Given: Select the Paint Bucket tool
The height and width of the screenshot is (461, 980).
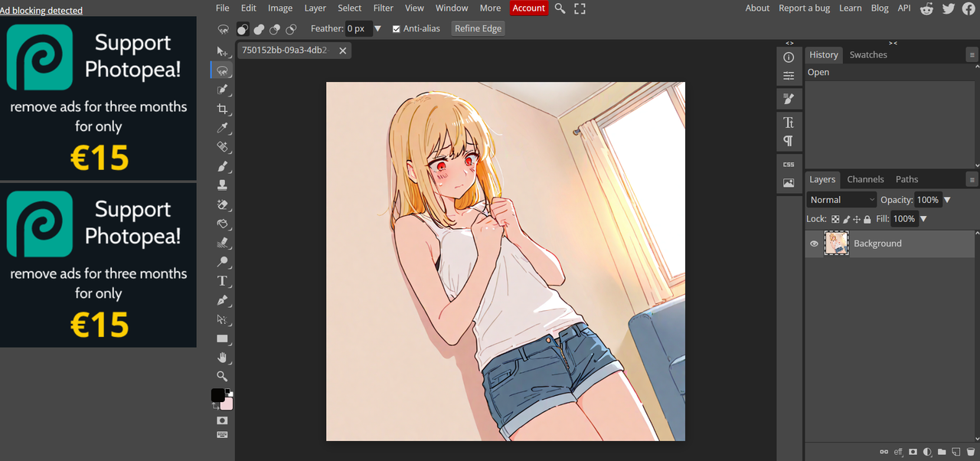Looking at the screenshot, I should (222, 224).
